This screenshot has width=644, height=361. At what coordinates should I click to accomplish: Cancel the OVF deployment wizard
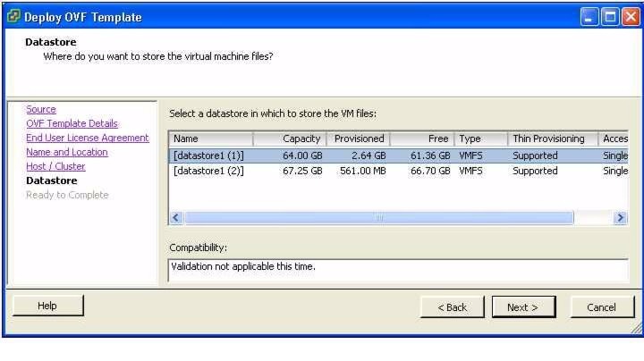coord(602,306)
